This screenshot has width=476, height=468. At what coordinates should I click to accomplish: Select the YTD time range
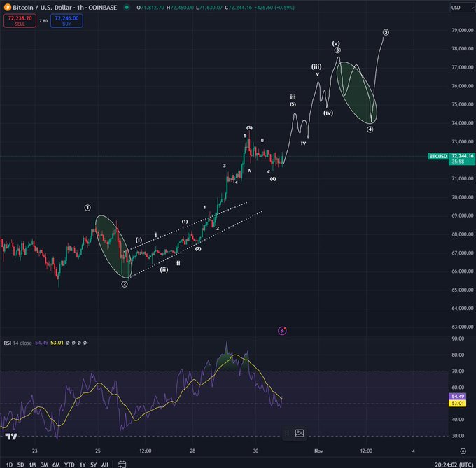coord(69,465)
